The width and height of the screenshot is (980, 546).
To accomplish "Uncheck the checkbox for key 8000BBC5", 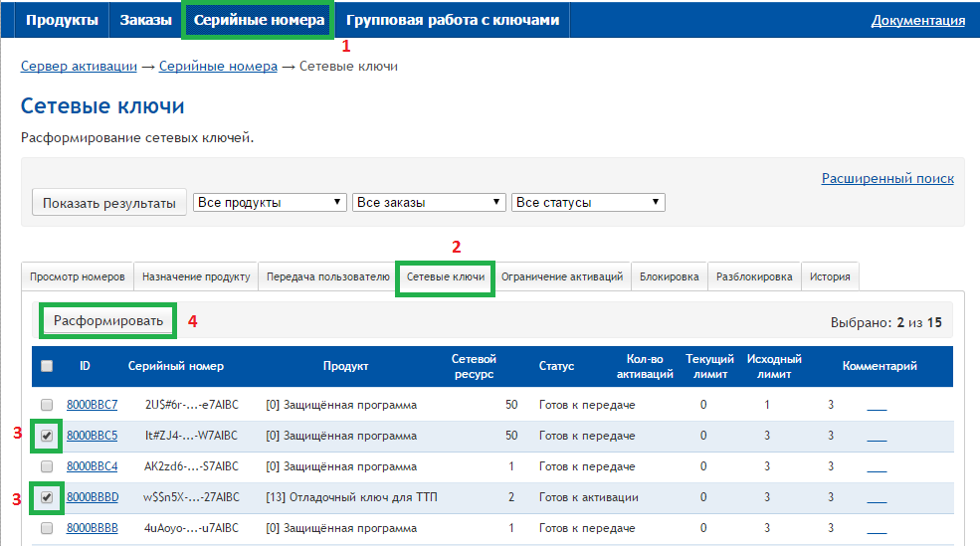I will pos(47,436).
